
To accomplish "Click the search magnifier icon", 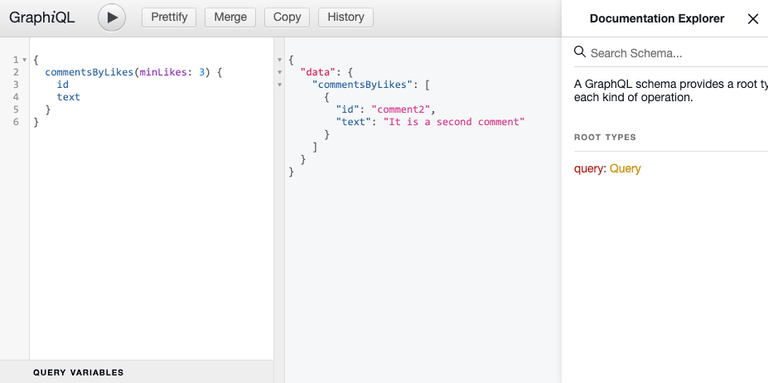I will click(x=580, y=52).
